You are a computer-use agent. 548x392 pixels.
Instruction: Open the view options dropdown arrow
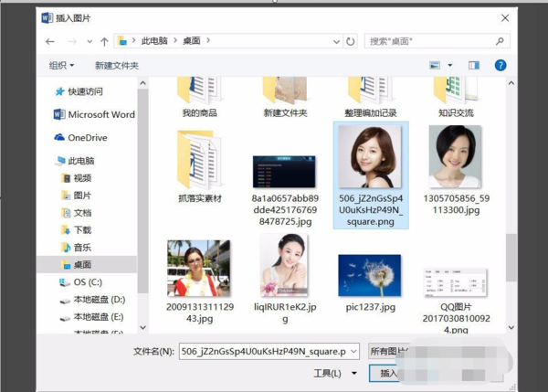(x=450, y=65)
